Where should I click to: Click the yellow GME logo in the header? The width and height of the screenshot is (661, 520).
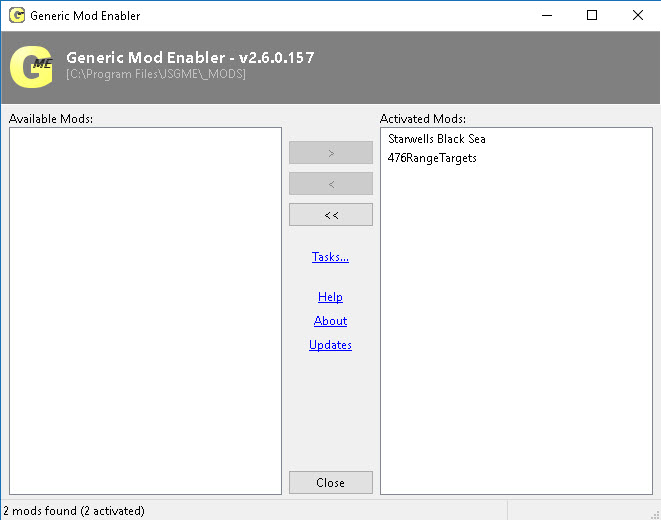click(x=32, y=67)
